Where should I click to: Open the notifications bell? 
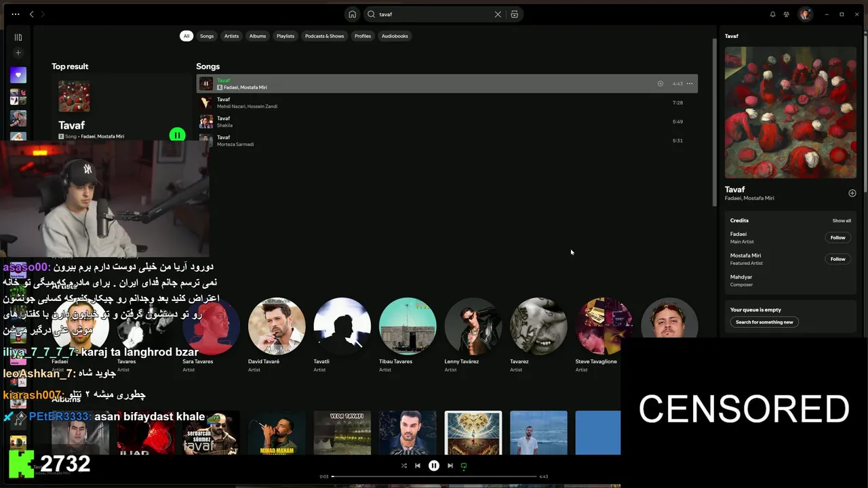click(x=772, y=14)
